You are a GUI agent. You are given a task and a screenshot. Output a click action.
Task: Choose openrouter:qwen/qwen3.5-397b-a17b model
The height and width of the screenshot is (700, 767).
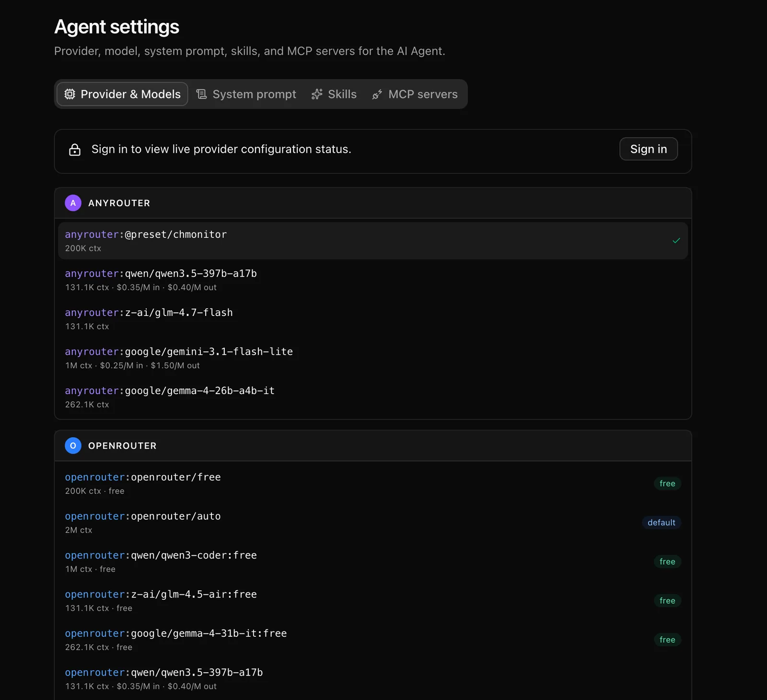tap(373, 679)
